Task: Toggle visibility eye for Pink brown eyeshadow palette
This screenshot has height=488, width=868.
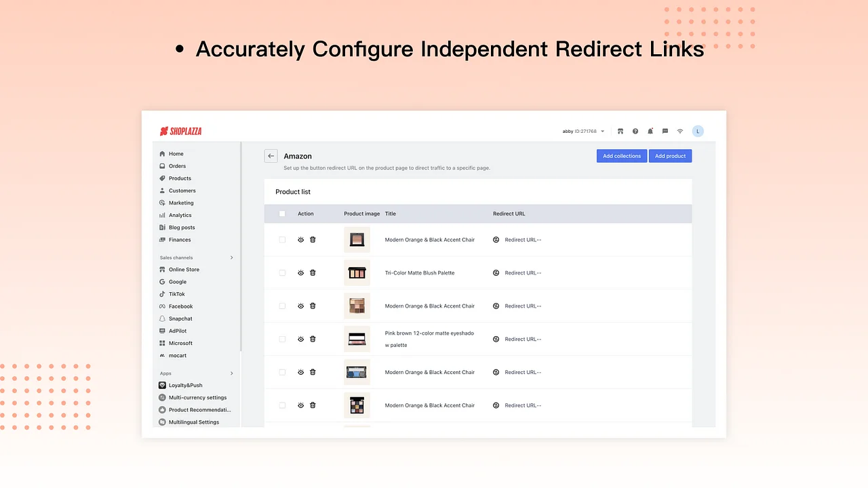Action: [x=301, y=339]
